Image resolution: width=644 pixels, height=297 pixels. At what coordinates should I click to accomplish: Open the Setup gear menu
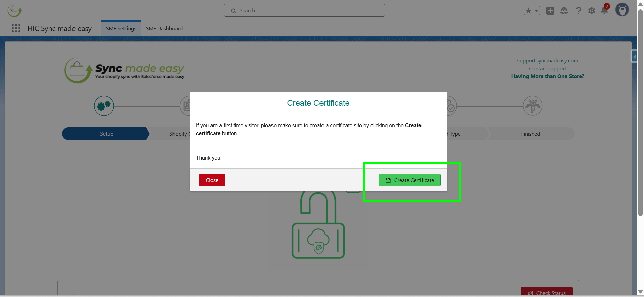pyautogui.click(x=591, y=11)
